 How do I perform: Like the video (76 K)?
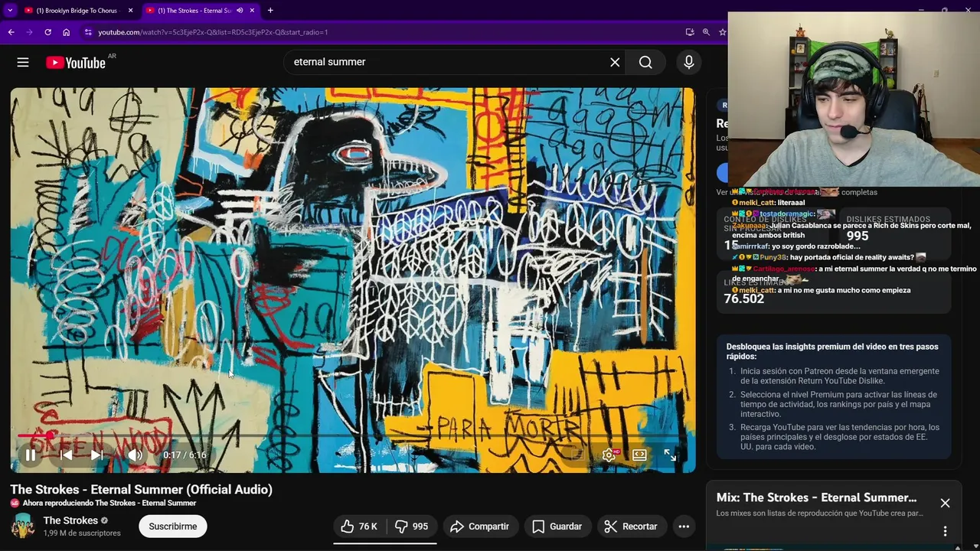pyautogui.click(x=359, y=527)
